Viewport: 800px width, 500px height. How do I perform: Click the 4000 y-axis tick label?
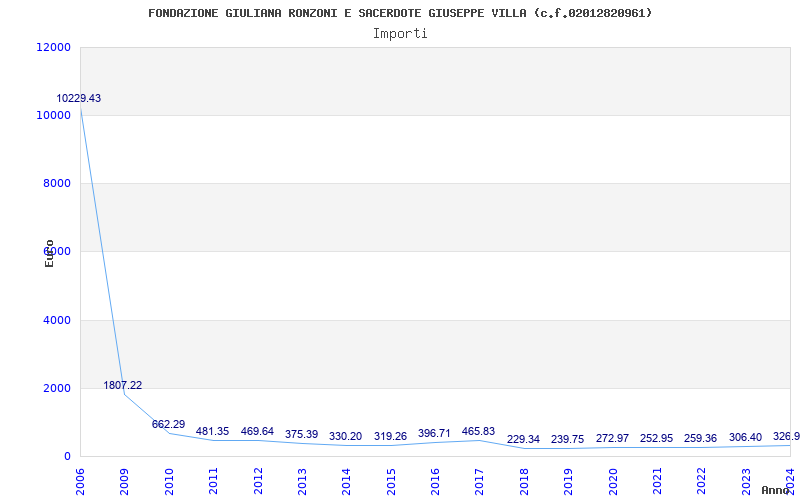[56, 320]
